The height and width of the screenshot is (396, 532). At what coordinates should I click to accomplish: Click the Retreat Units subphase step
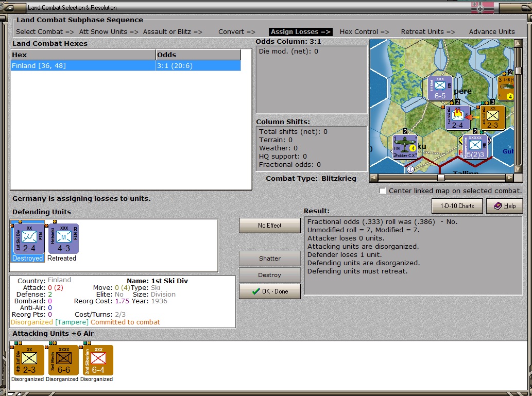pyautogui.click(x=428, y=31)
